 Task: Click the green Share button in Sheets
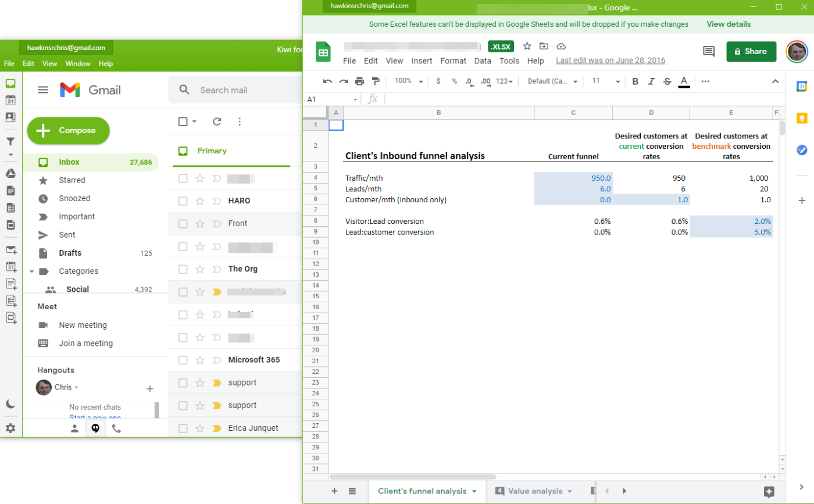[751, 51]
